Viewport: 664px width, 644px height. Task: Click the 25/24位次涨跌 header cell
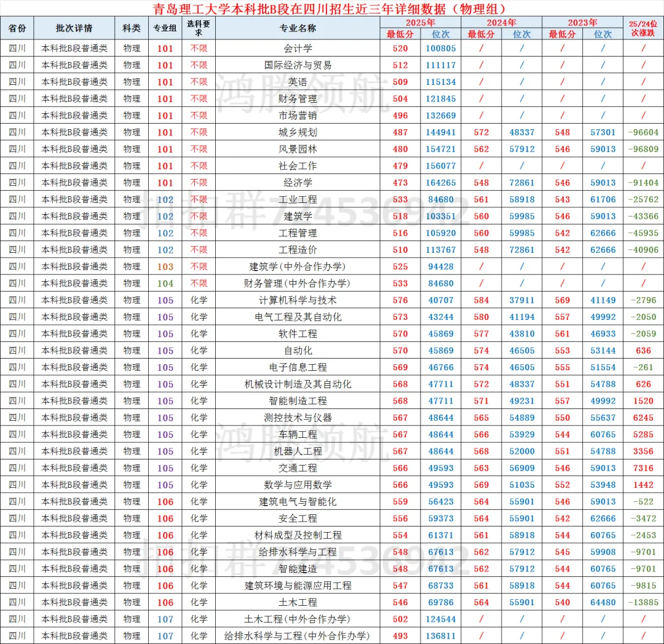[x=643, y=28]
